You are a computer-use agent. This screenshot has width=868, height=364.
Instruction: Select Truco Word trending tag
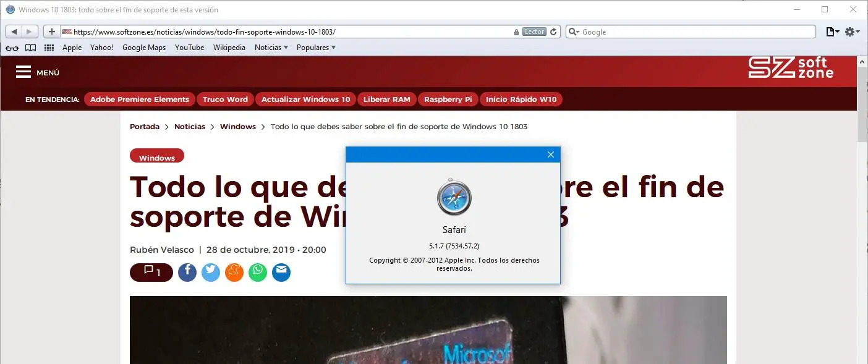pyautogui.click(x=225, y=99)
